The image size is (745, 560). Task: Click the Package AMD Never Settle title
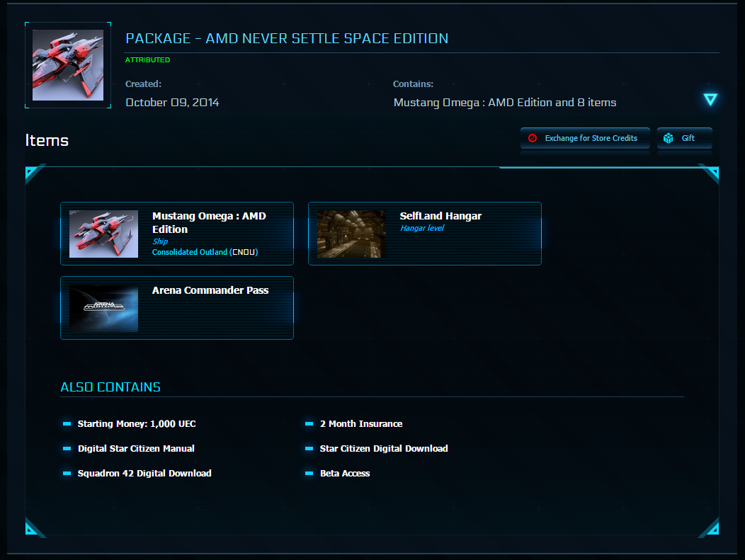tap(287, 38)
